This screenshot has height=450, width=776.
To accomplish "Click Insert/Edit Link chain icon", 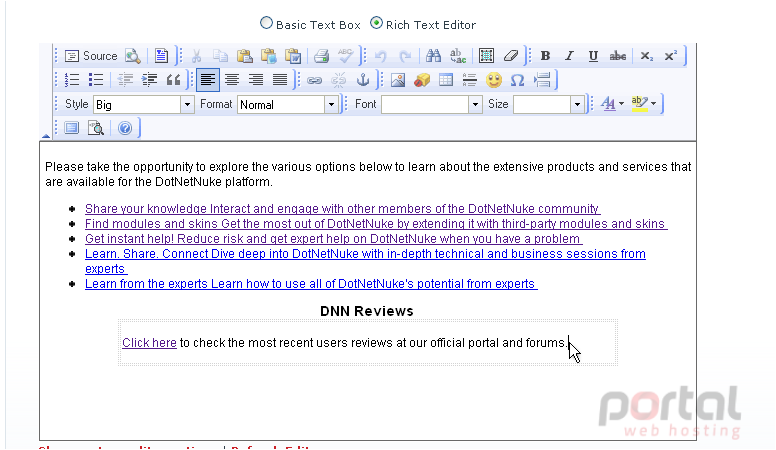I will pyautogui.click(x=314, y=80).
